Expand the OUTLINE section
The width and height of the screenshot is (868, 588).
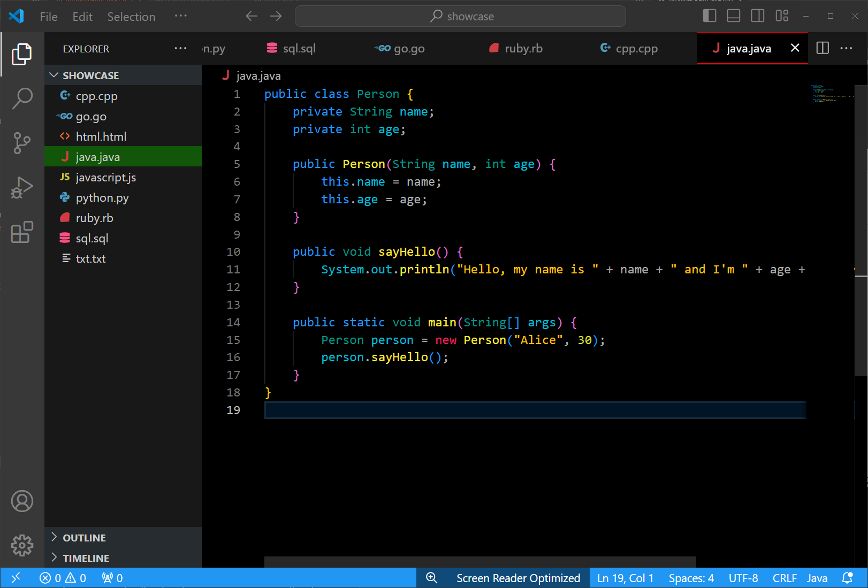[x=123, y=538]
